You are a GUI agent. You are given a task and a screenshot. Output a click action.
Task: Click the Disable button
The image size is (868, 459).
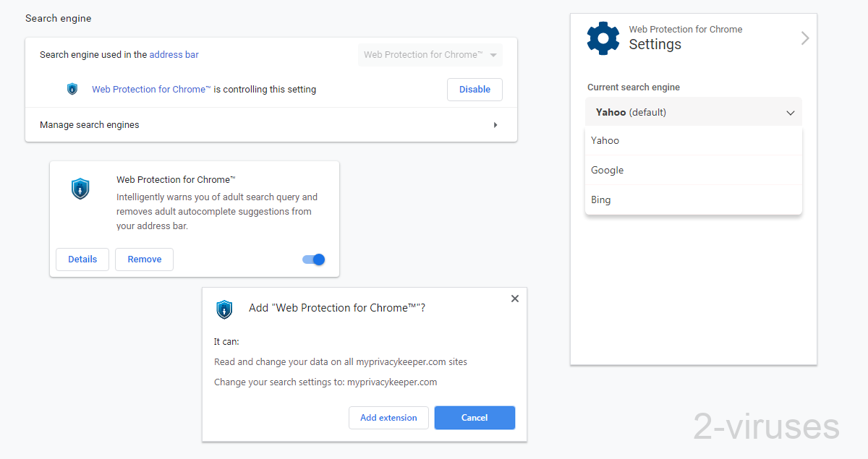tap(475, 89)
